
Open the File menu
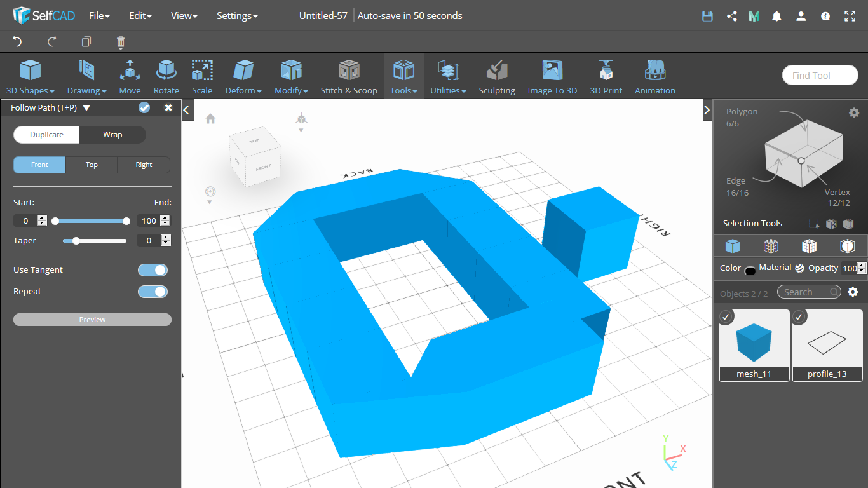(99, 16)
